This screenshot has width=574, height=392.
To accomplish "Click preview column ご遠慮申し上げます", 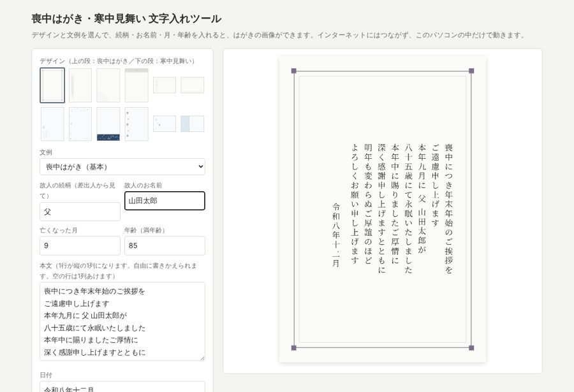I will click(435, 185).
